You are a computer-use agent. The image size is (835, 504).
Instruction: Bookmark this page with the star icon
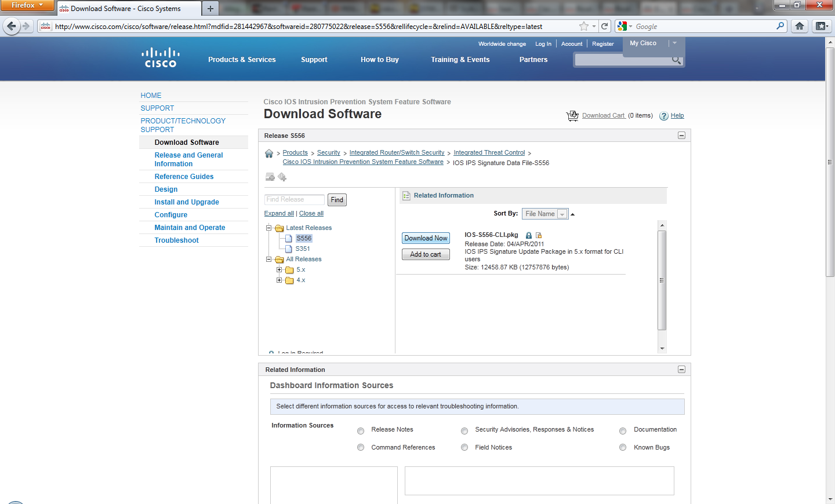click(584, 26)
